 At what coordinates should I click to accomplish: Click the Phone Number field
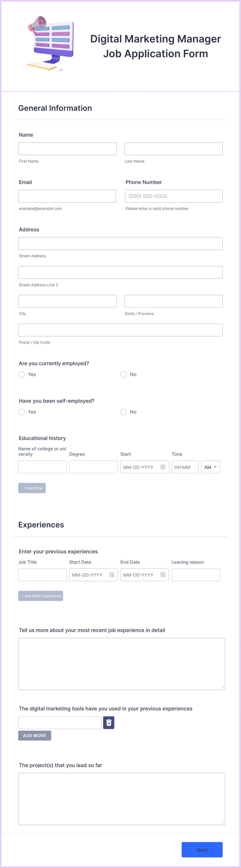pos(173,196)
